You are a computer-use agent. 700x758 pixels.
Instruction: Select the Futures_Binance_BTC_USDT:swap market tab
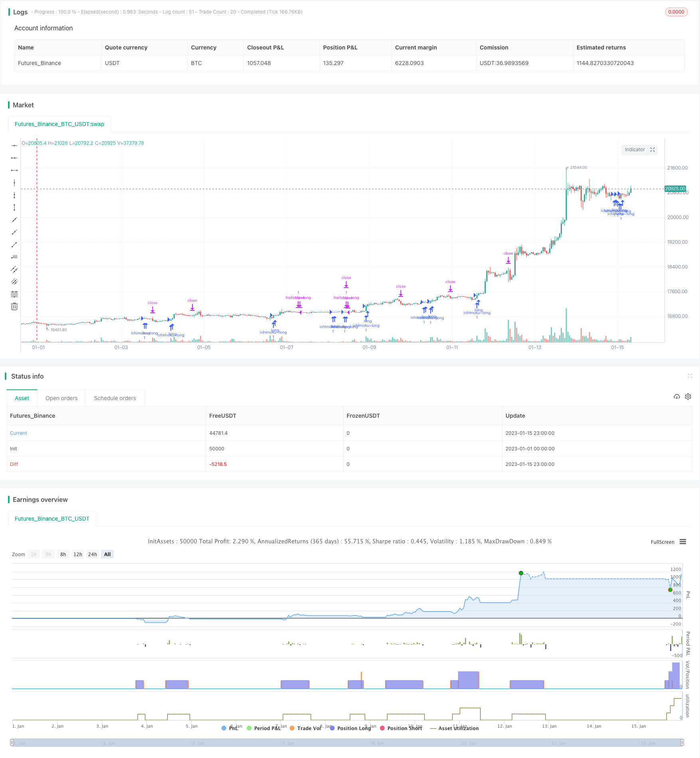tap(59, 124)
